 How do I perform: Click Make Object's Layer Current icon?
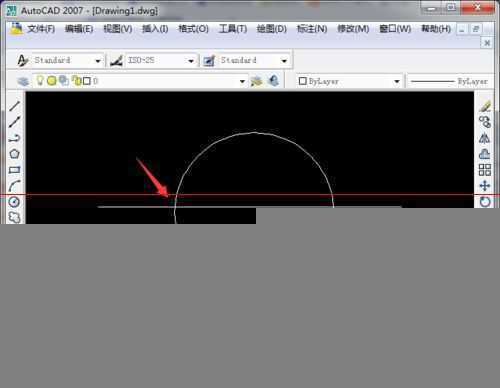click(x=257, y=81)
